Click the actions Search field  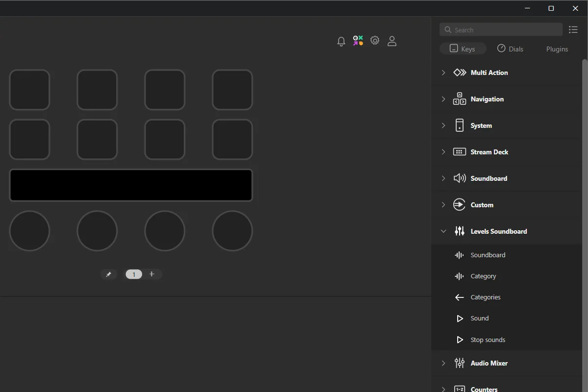coord(501,30)
